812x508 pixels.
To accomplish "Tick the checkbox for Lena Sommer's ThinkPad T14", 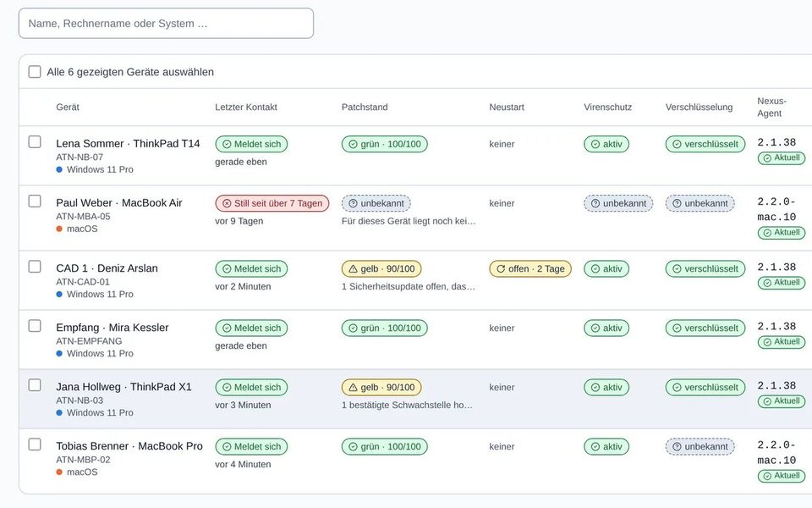I will (x=35, y=141).
